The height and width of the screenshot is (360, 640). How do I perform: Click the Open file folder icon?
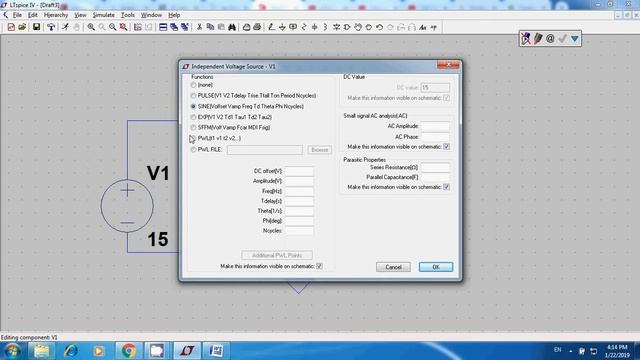point(22,27)
